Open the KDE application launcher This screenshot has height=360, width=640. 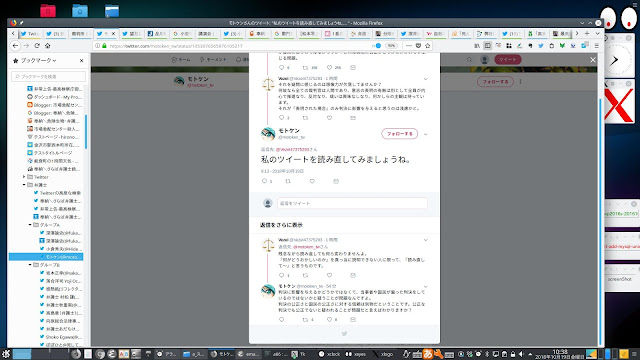[6, 354]
